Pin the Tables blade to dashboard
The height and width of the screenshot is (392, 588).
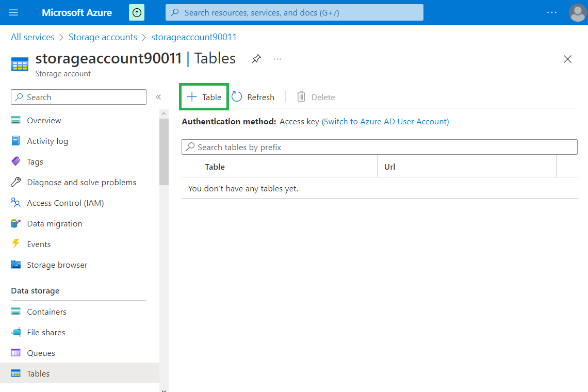coord(256,59)
